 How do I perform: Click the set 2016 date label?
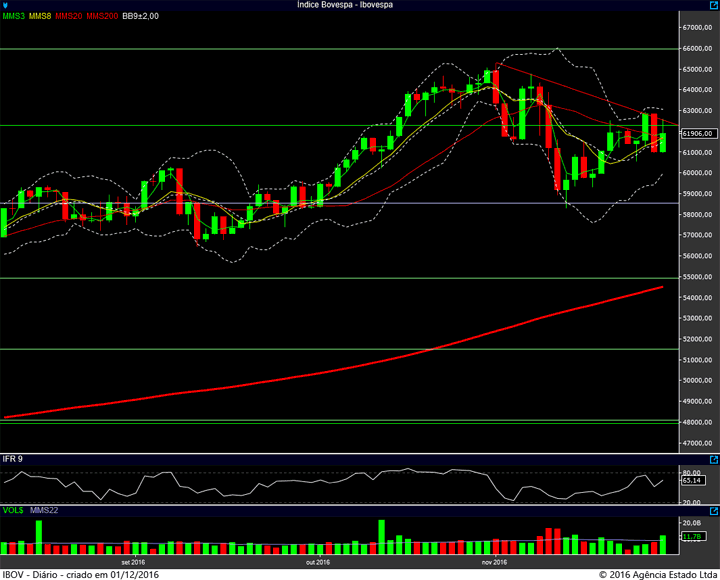(133, 562)
